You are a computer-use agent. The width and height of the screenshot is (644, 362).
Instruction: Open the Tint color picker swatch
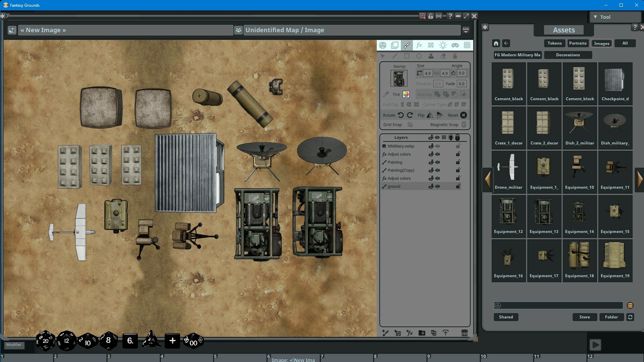pos(406,94)
